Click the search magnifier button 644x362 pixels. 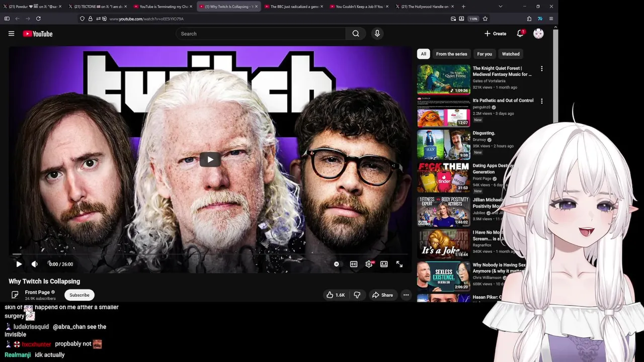click(x=356, y=34)
